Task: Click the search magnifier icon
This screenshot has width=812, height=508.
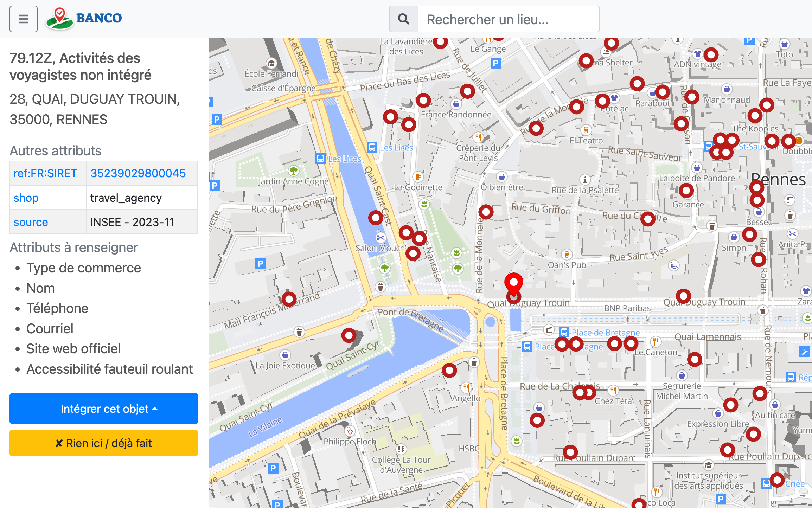Action: coord(403,19)
